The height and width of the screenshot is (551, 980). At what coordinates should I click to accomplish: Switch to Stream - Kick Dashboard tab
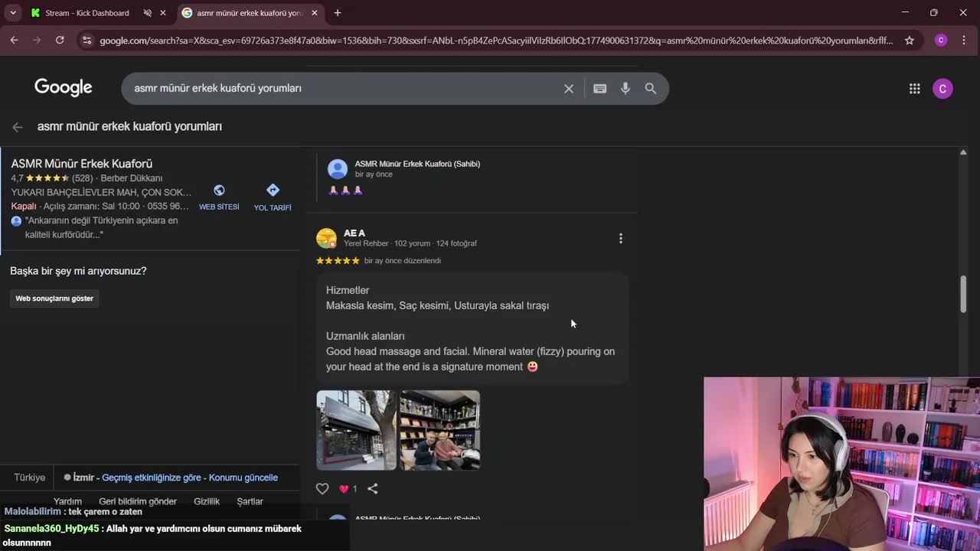[87, 13]
